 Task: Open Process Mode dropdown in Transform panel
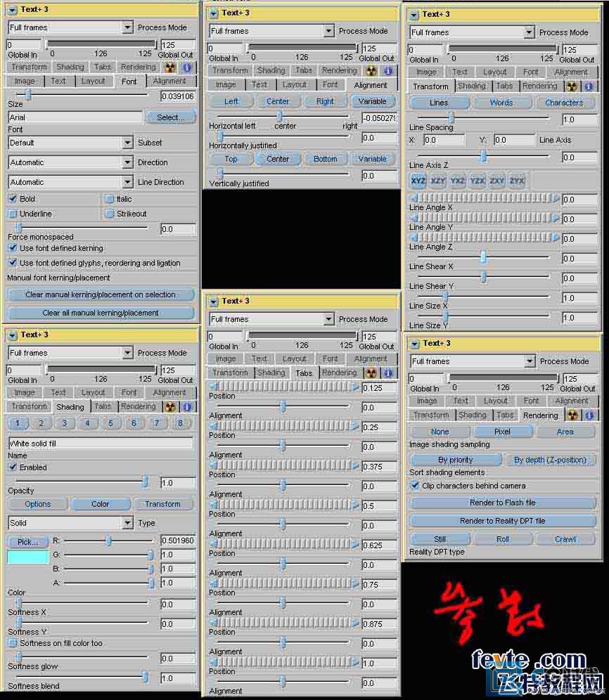[529, 32]
